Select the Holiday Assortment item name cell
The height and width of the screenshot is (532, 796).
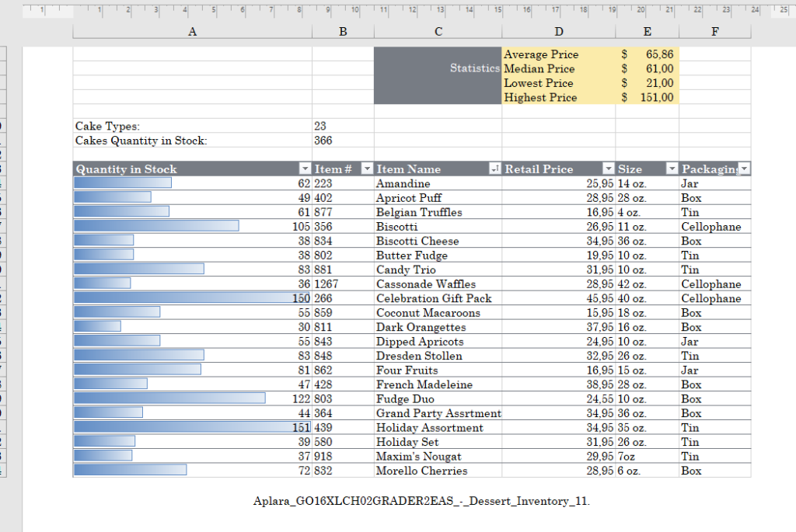click(430, 428)
